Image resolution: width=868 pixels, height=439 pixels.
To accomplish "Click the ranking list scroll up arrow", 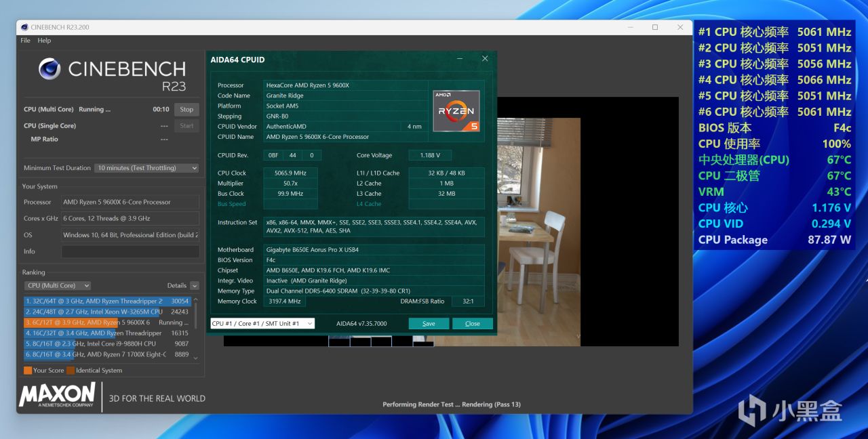I will click(x=196, y=299).
